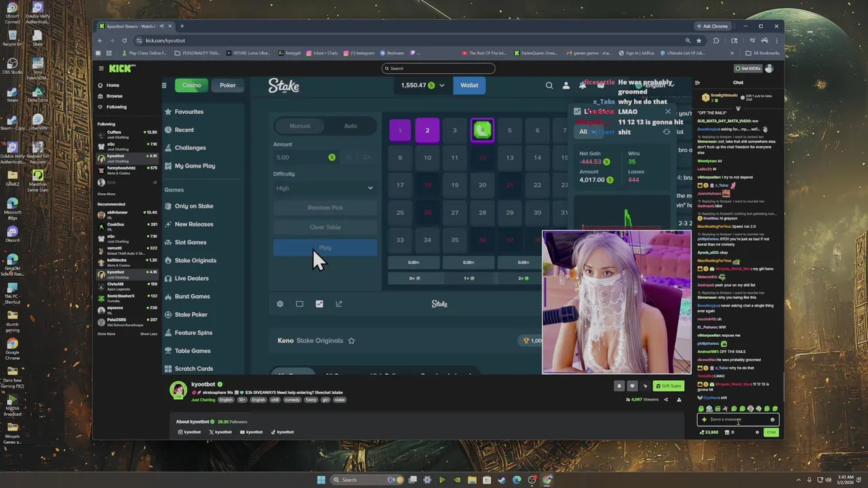
Task: Toggle live stats chart icon
Action: (x=319, y=304)
